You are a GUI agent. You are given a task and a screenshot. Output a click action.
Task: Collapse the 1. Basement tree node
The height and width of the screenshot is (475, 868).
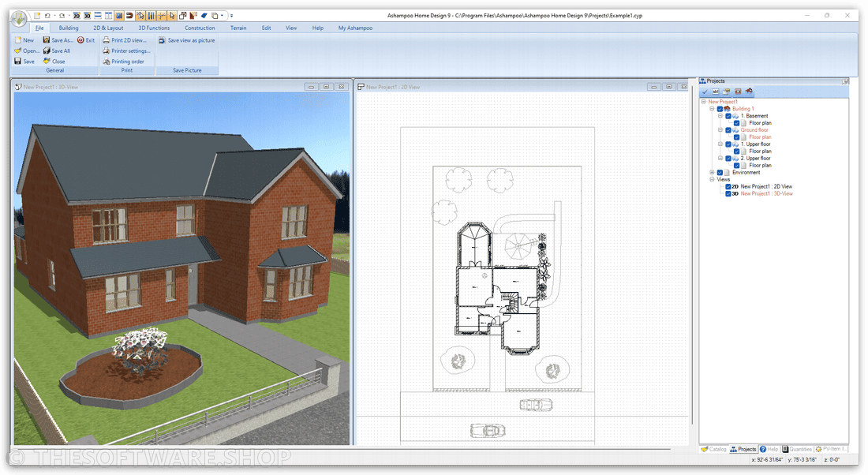(720, 116)
